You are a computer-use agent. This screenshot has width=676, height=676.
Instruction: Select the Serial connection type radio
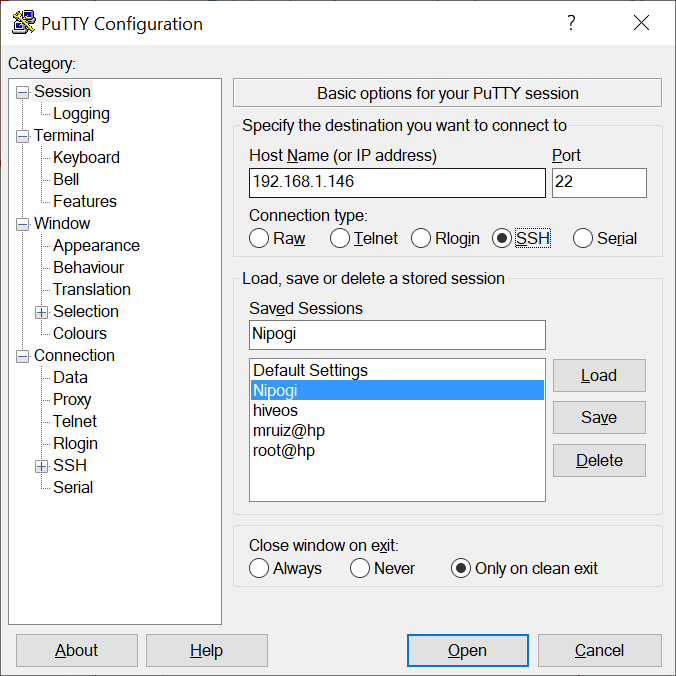[583, 238]
